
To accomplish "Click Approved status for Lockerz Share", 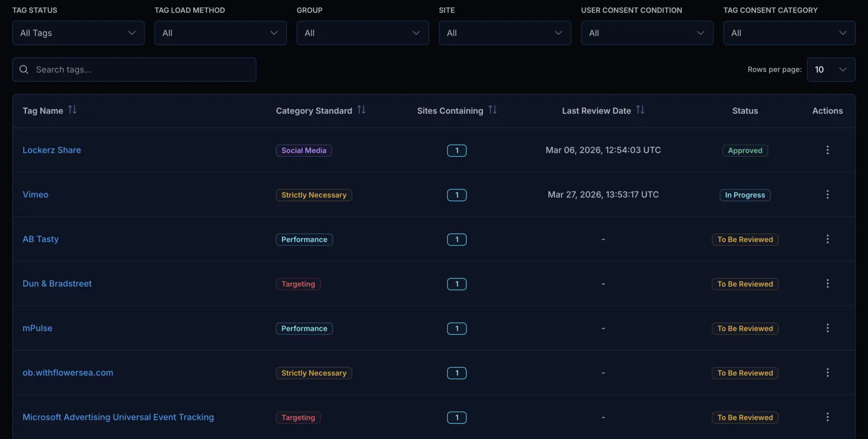I will click(745, 151).
